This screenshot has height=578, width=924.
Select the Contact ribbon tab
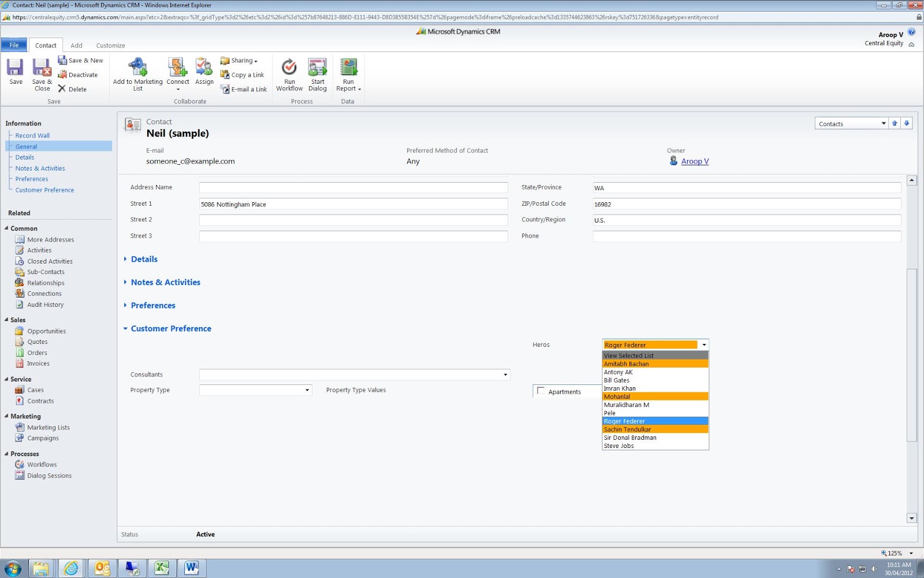click(x=46, y=46)
